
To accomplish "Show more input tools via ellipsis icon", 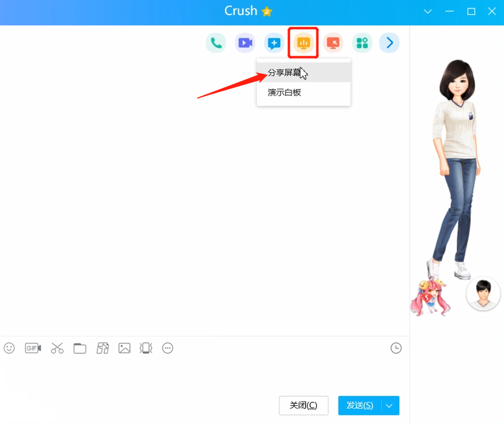I will (x=168, y=348).
